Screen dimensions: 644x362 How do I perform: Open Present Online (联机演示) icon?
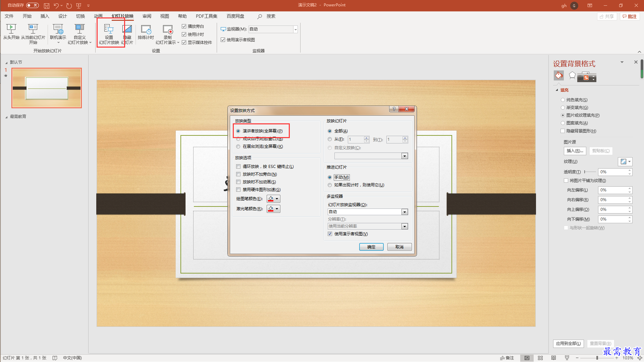click(58, 34)
